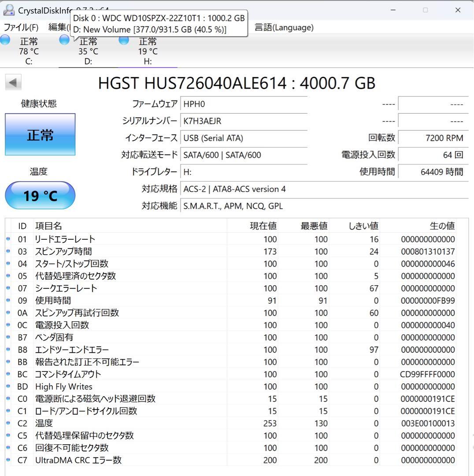
Task: Click the 対応規格 field ACS-2 | ATA8-ACS version 4
Action: [324, 189]
